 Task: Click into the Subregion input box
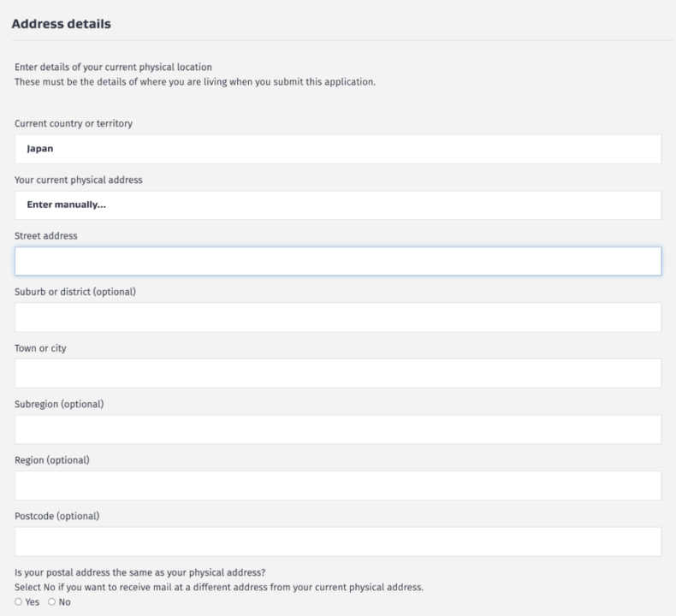pos(338,429)
